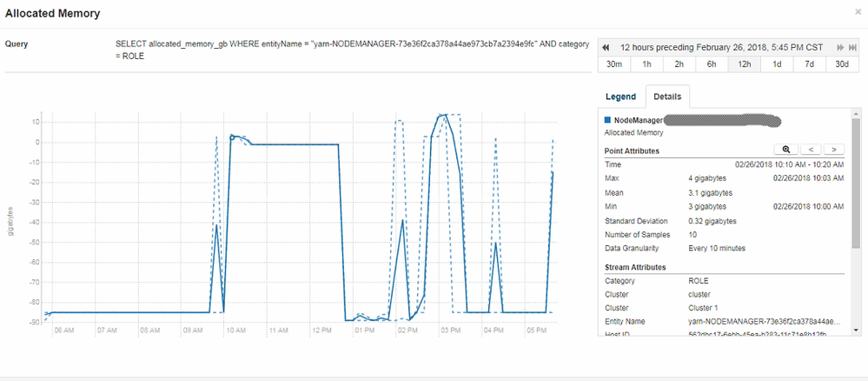Close the Allocated Memory dialog
This screenshot has height=381, width=868.
tap(858, 11)
